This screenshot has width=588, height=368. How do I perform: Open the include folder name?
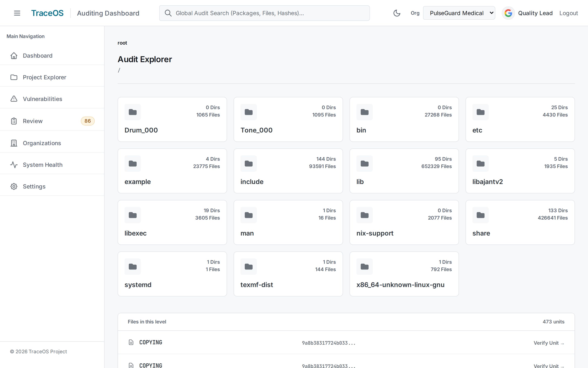click(x=252, y=182)
